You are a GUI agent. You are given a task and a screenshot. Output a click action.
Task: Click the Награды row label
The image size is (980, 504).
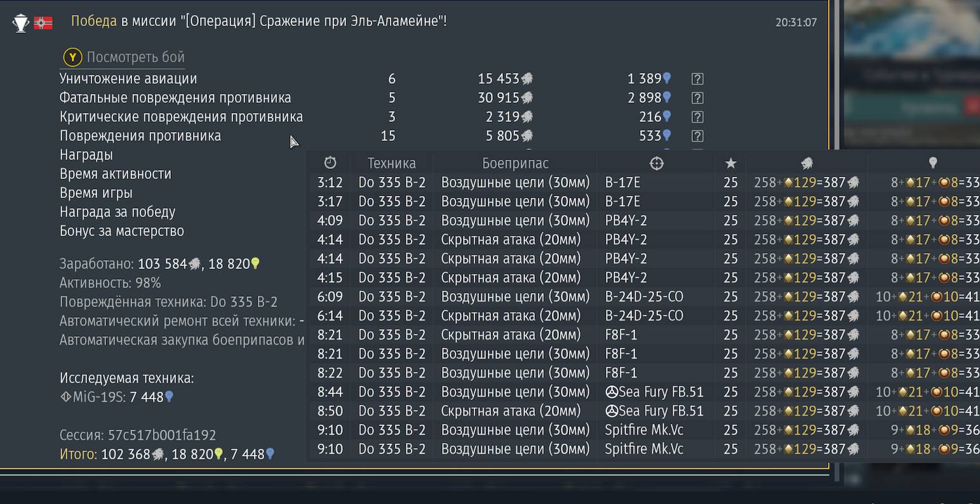86,155
